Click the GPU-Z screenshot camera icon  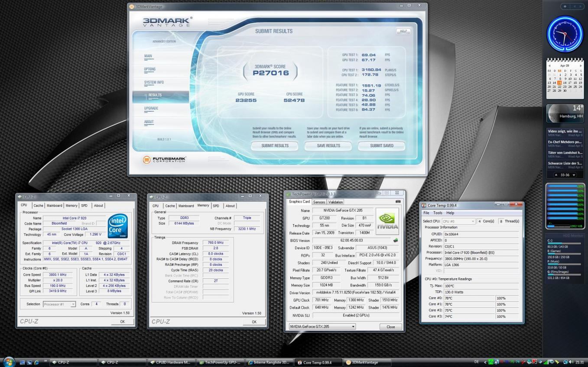tap(398, 202)
